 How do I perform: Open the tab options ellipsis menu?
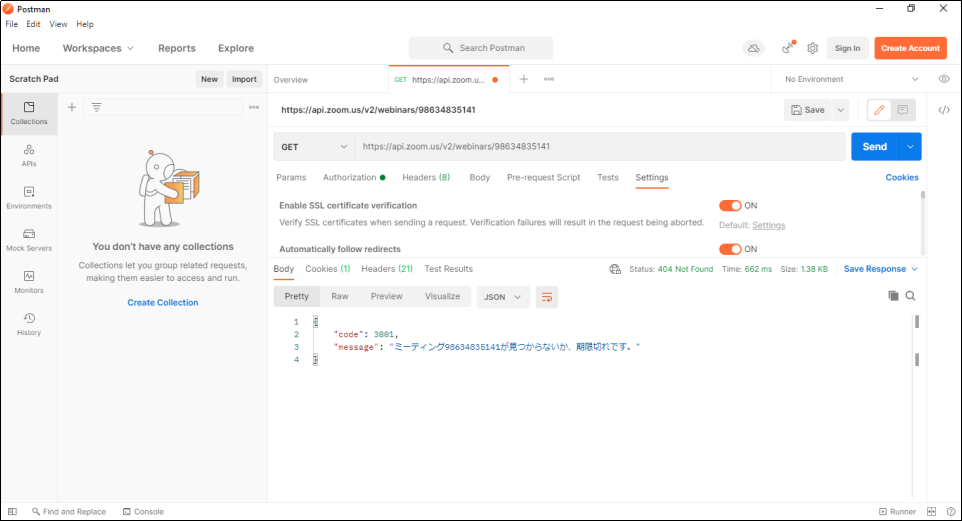click(549, 79)
